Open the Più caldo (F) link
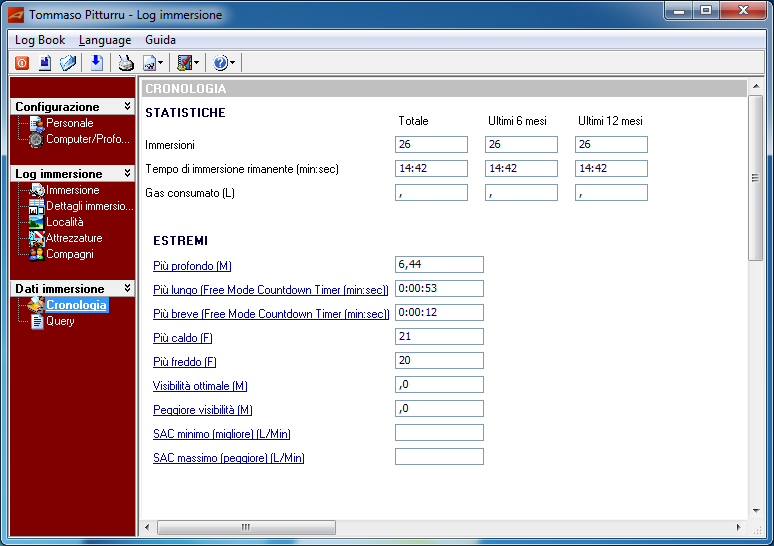The height and width of the screenshot is (546, 774). click(183, 338)
